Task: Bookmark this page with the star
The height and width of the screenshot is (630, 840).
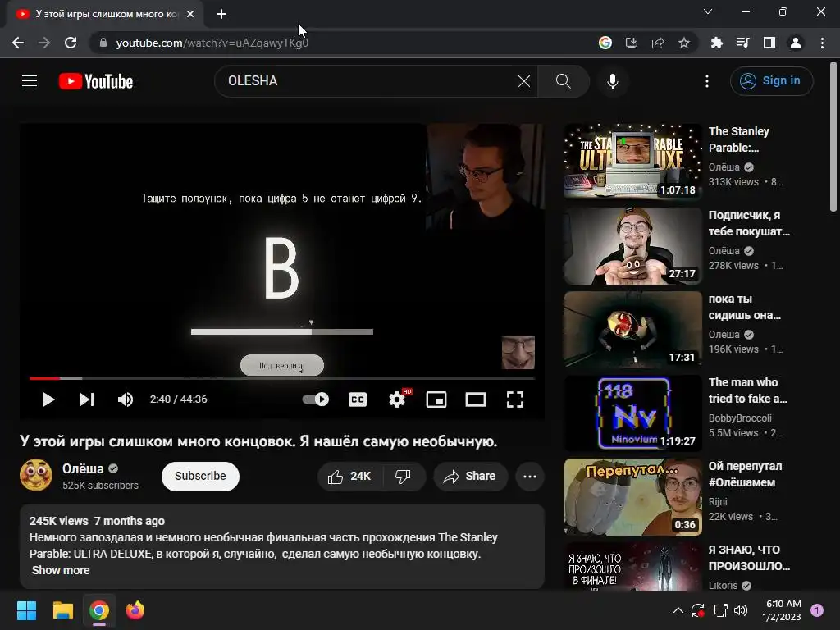Action: pyautogui.click(x=684, y=43)
